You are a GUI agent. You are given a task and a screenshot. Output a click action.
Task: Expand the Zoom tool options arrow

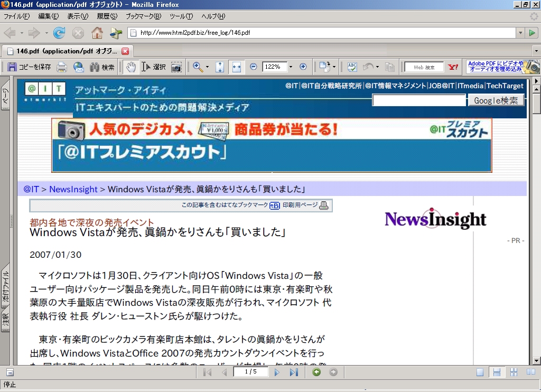[207, 67]
